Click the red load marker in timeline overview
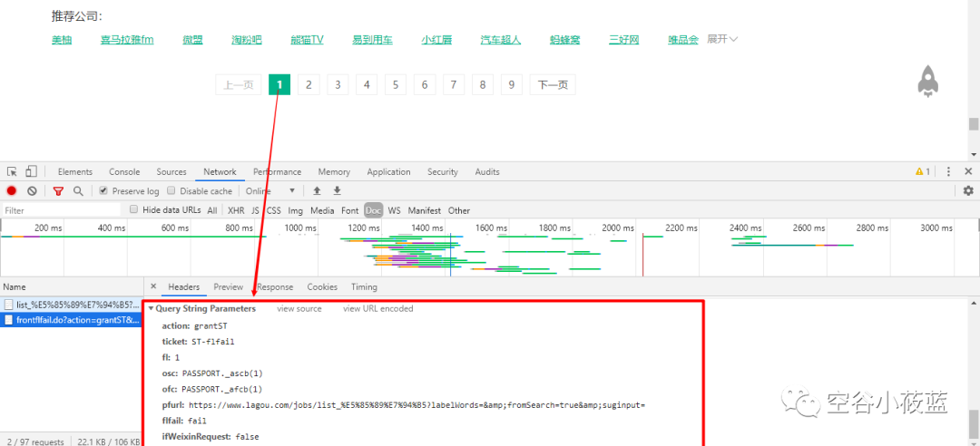 (x=643, y=254)
